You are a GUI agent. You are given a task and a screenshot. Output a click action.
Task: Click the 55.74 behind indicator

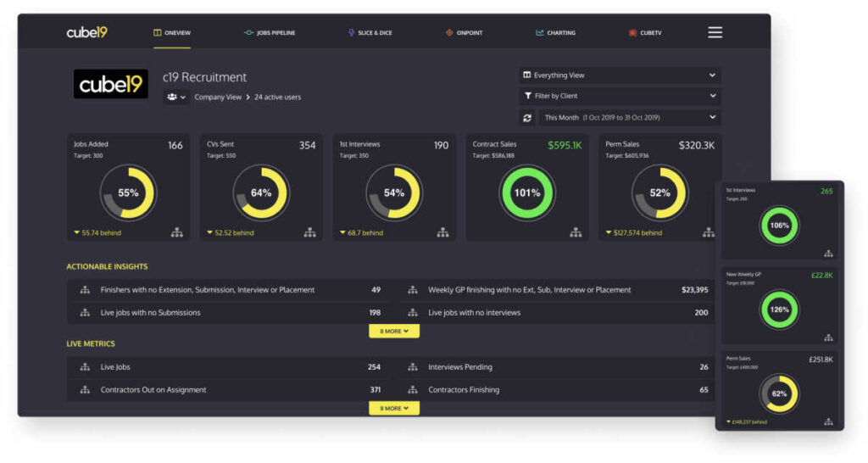tap(97, 232)
